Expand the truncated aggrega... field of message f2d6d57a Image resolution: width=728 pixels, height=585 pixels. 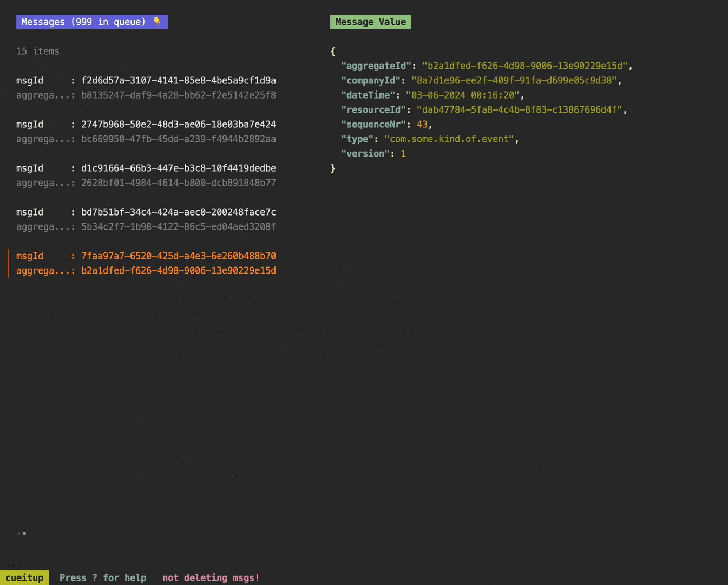(x=45, y=95)
